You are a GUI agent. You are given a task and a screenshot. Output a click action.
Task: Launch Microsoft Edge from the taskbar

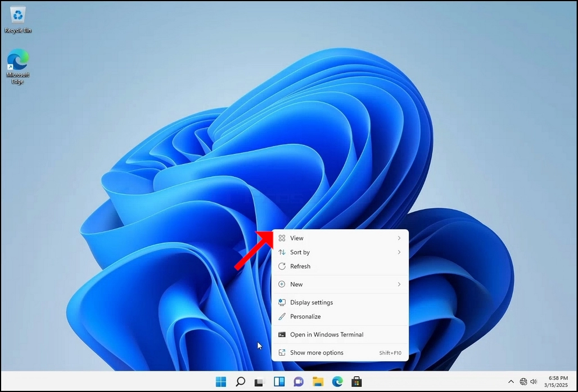[337, 382]
